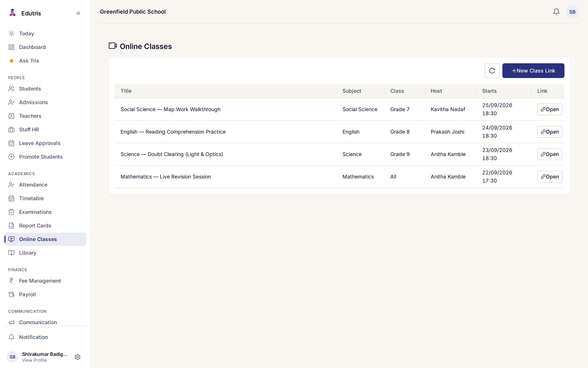The height and width of the screenshot is (368, 588).
Task: Open Ask Tris from the sidebar
Action: click(45, 61)
